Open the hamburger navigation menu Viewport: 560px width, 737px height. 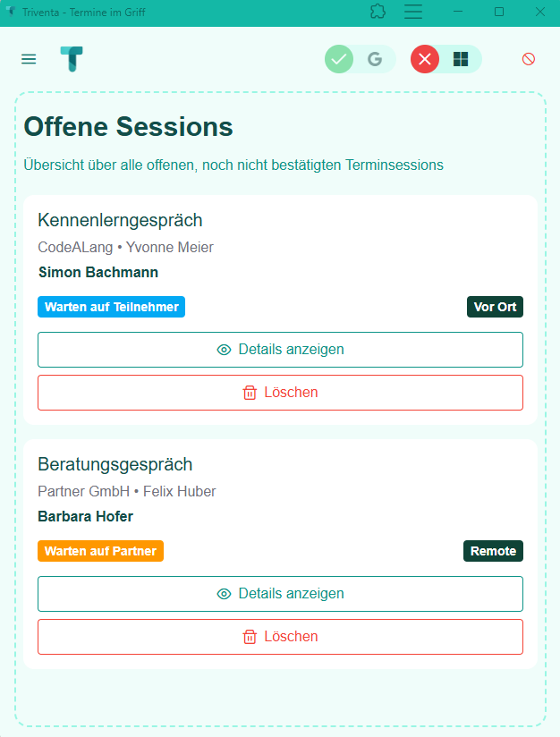click(x=29, y=59)
